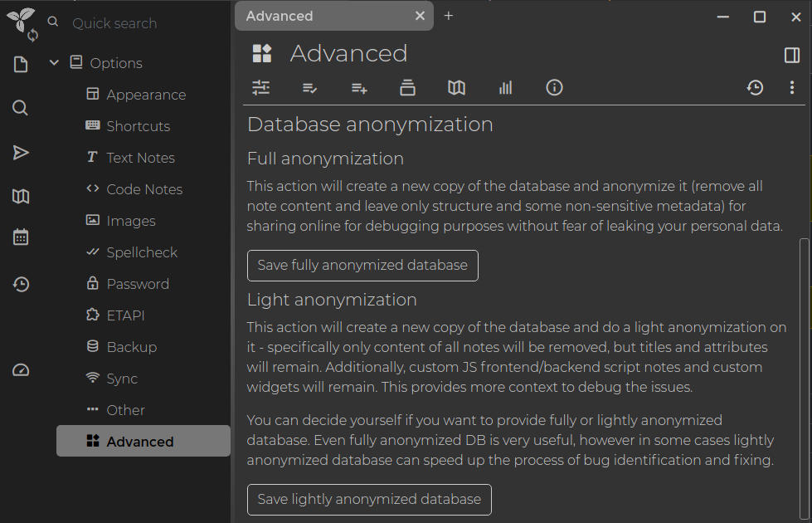Open the search notes icon in the sidebar
The image size is (812, 523).
click(21, 108)
